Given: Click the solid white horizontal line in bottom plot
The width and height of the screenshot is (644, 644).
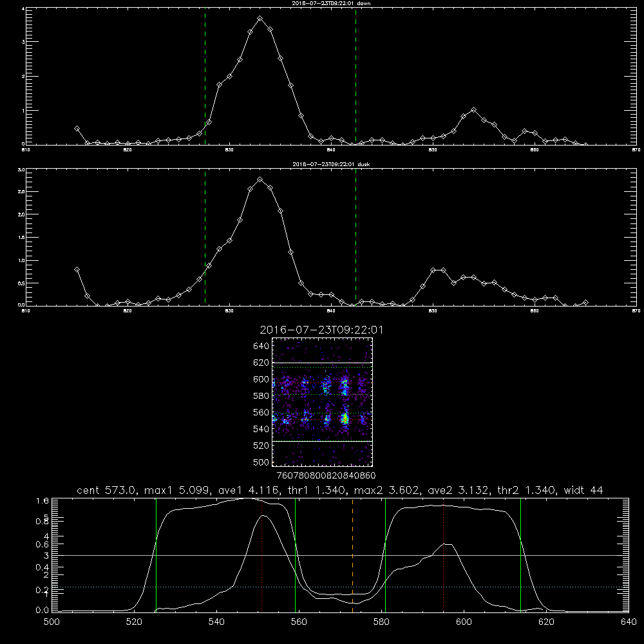Looking at the screenshot, I should pos(340,555).
